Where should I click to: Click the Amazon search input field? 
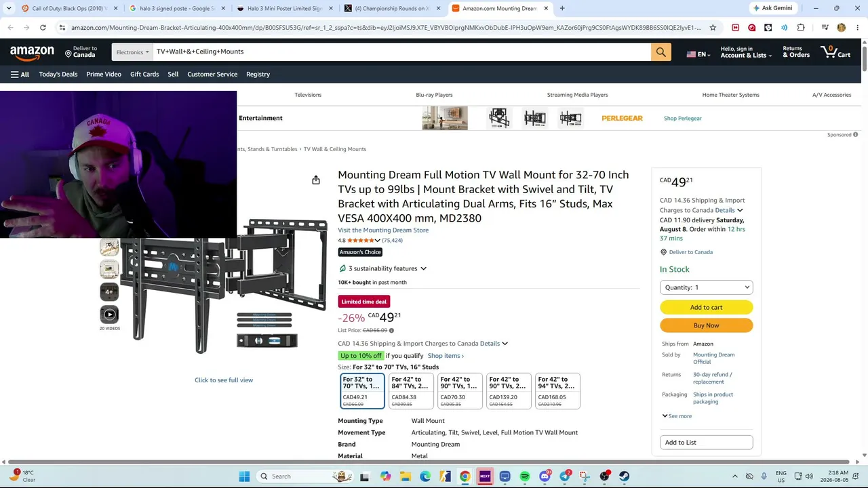click(401, 52)
